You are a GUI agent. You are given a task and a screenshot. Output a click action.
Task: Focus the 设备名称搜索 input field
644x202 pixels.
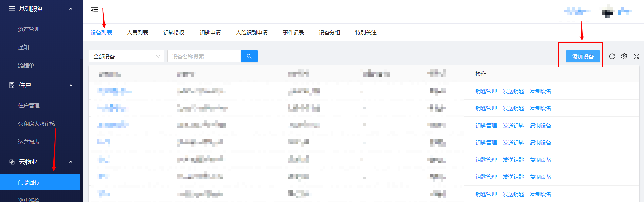click(204, 56)
